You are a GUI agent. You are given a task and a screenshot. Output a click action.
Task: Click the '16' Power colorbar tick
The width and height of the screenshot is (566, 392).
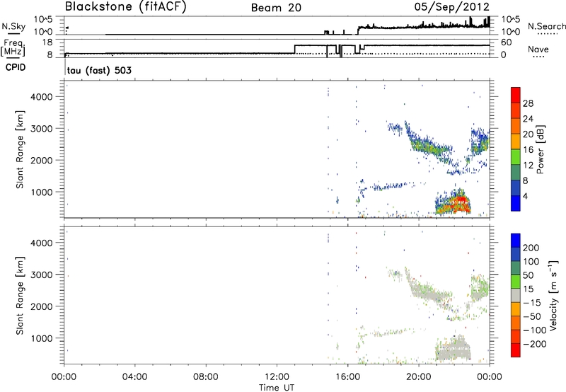click(528, 149)
